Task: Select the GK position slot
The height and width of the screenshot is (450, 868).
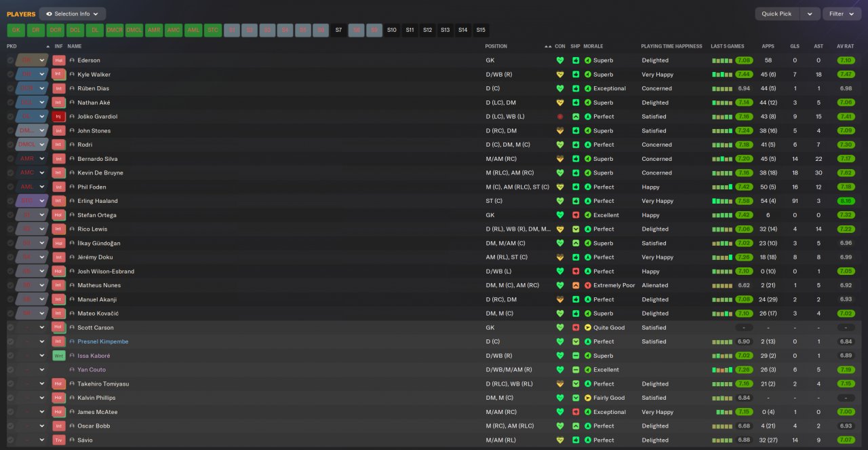Action: click(x=16, y=30)
